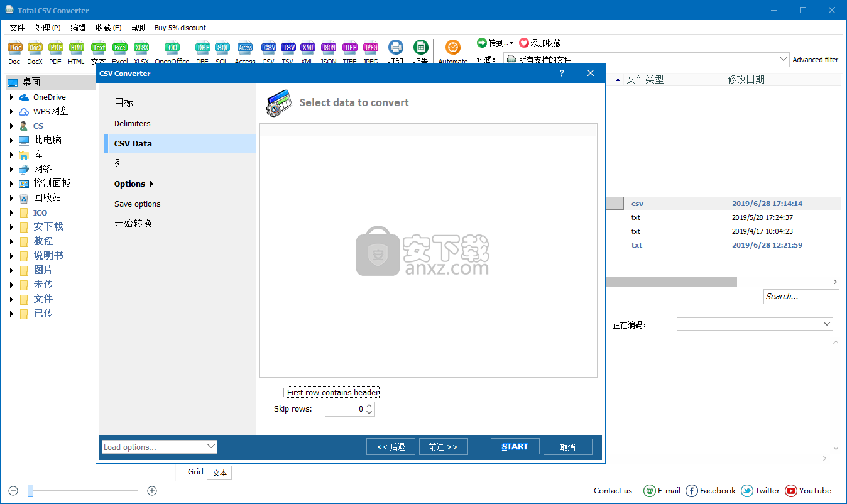
Task: Open the 收藏 (F) menu
Action: click(x=109, y=28)
